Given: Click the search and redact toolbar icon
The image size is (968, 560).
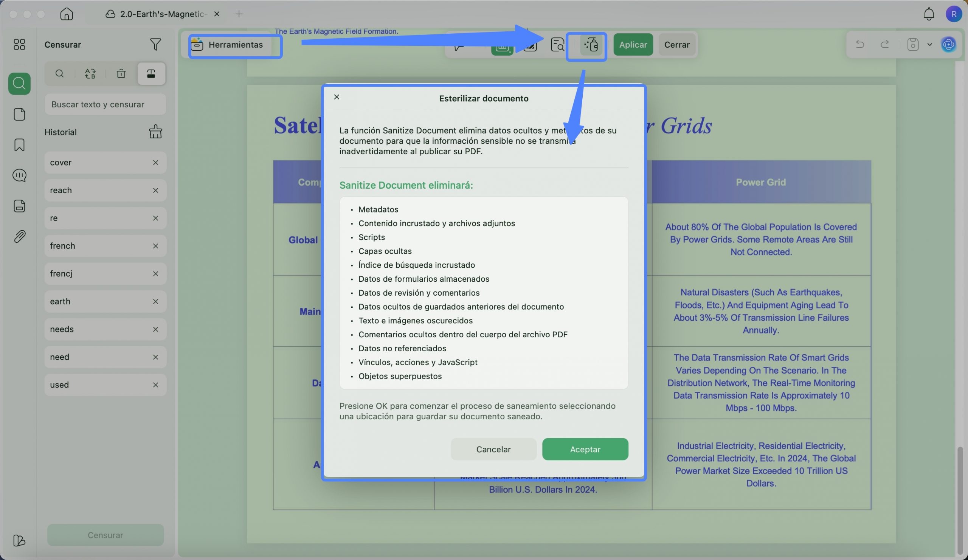Looking at the screenshot, I should pyautogui.click(x=557, y=45).
